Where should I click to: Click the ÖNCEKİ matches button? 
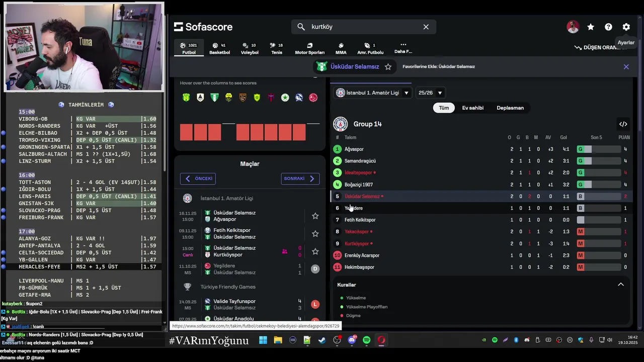(x=198, y=178)
